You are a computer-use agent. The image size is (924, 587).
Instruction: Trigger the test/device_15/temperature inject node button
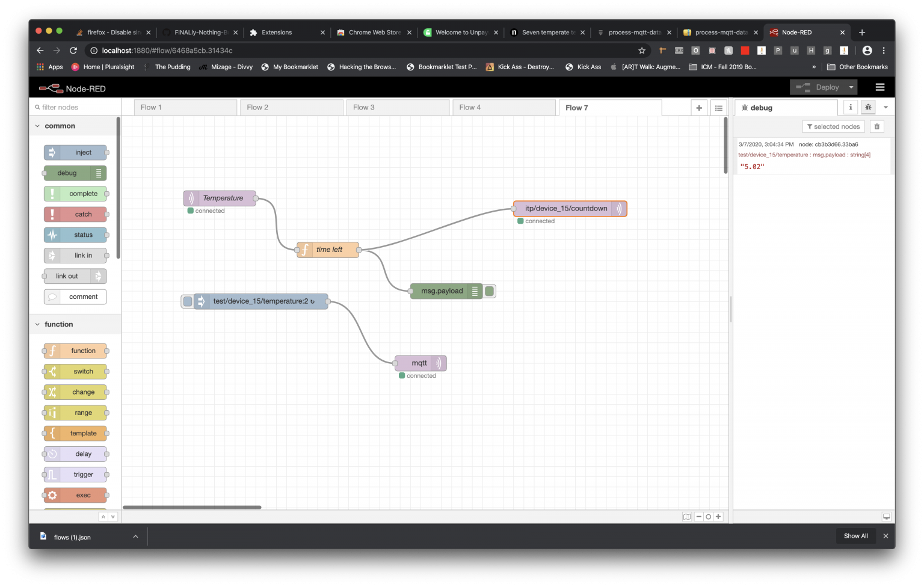pyautogui.click(x=188, y=301)
